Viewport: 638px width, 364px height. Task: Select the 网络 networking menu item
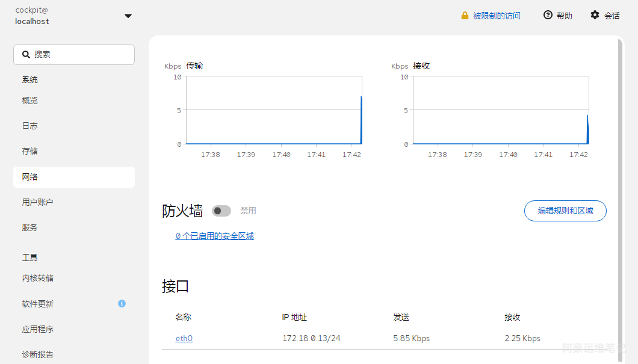pyautogui.click(x=74, y=177)
